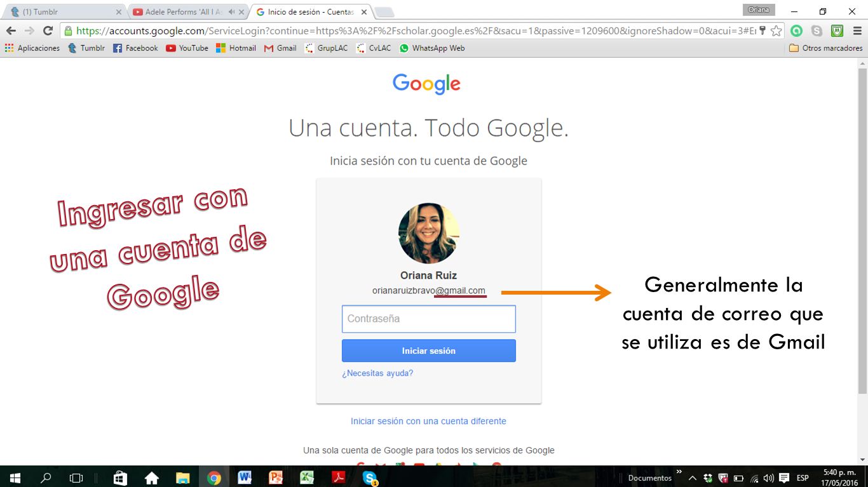Expand the Otros marcadores folder
This screenshot has width=868, height=487.
tap(825, 48)
